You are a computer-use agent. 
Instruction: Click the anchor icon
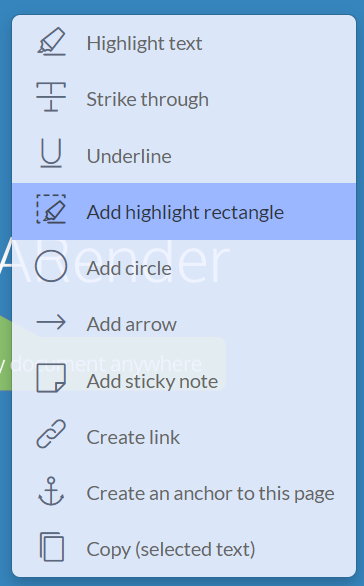tap(51, 491)
